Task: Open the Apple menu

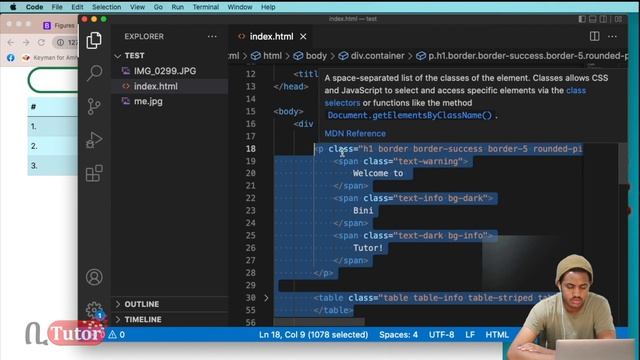Action: [x=13, y=7]
